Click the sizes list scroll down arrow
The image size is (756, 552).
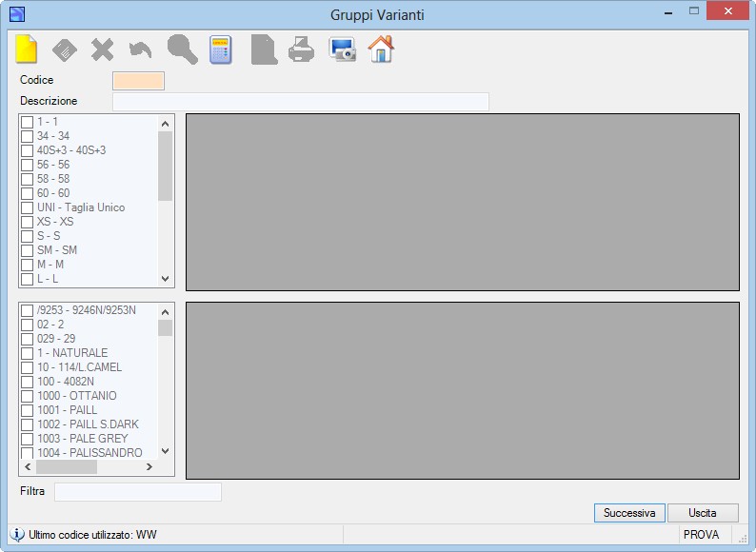pos(166,279)
